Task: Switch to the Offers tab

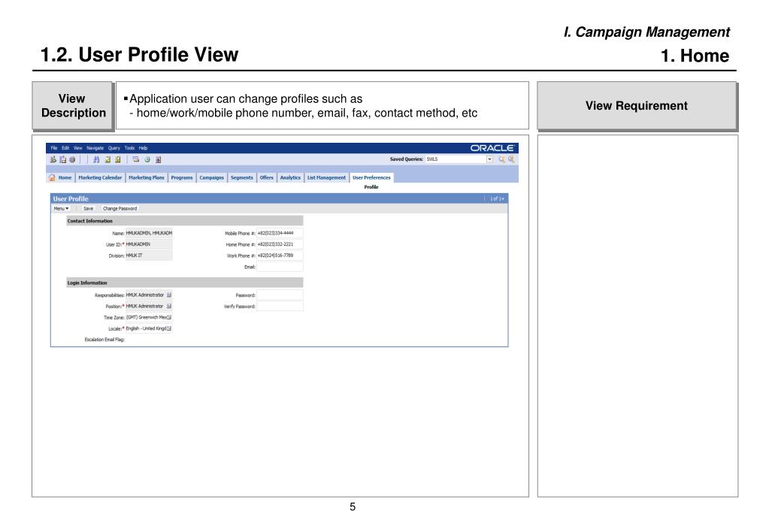Action: 266,177
